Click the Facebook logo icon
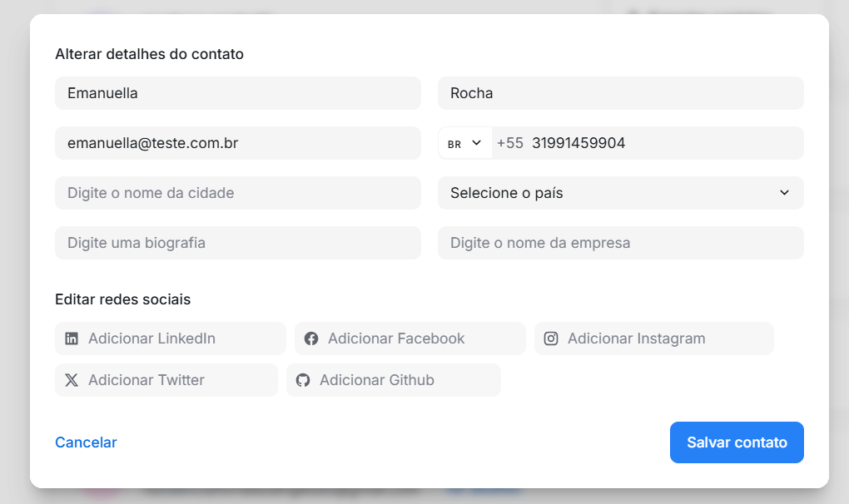The height and width of the screenshot is (504, 849). pos(311,338)
